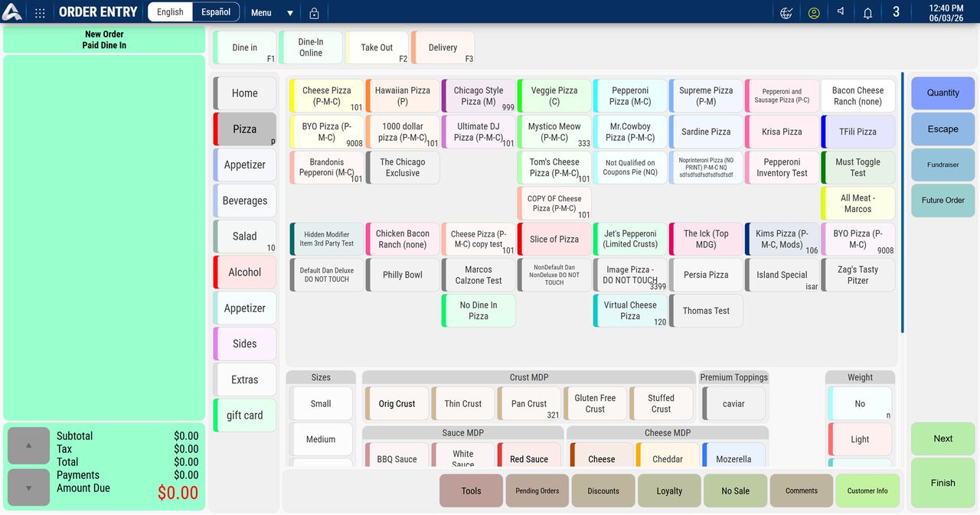Choose Pan Crust option

[x=529, y=403]
